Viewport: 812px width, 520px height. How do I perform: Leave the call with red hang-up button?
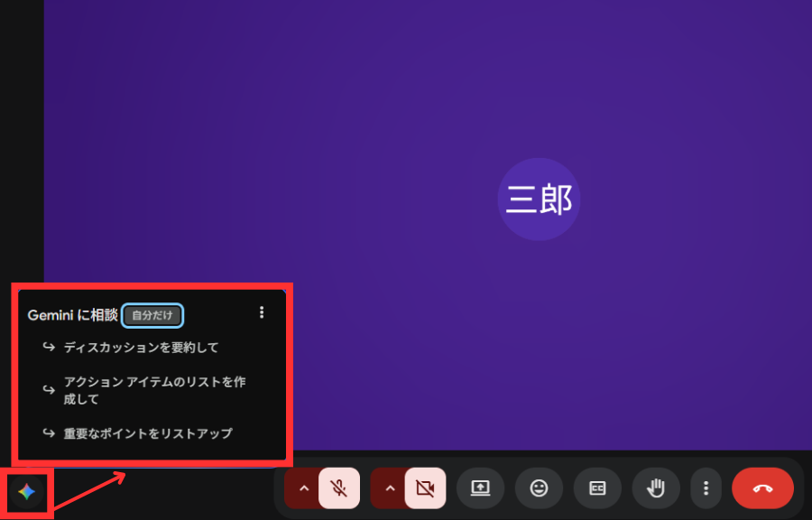pos(762,488)
